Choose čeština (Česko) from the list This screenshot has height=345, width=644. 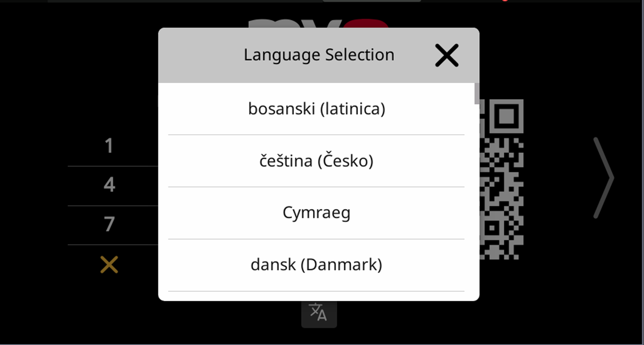pos(316,160)
